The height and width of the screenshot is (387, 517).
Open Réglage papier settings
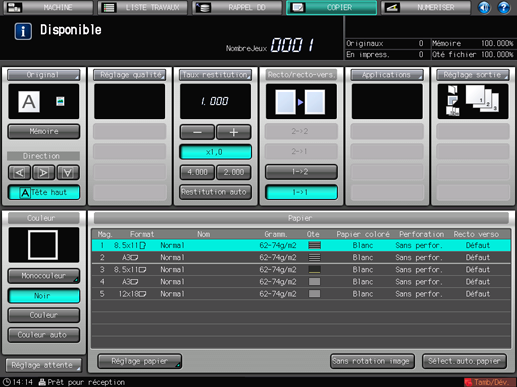(x=140, y=361)
